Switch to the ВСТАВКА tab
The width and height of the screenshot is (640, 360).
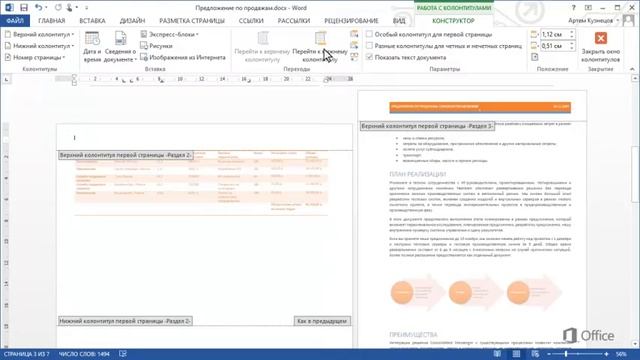(x=92, y=20)
